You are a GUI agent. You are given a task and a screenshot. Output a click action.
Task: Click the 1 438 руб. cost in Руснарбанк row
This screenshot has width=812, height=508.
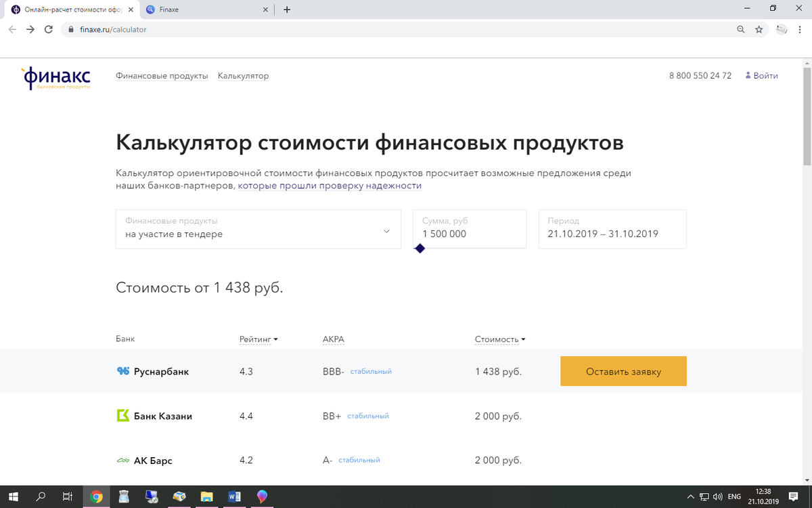[498, 372]
